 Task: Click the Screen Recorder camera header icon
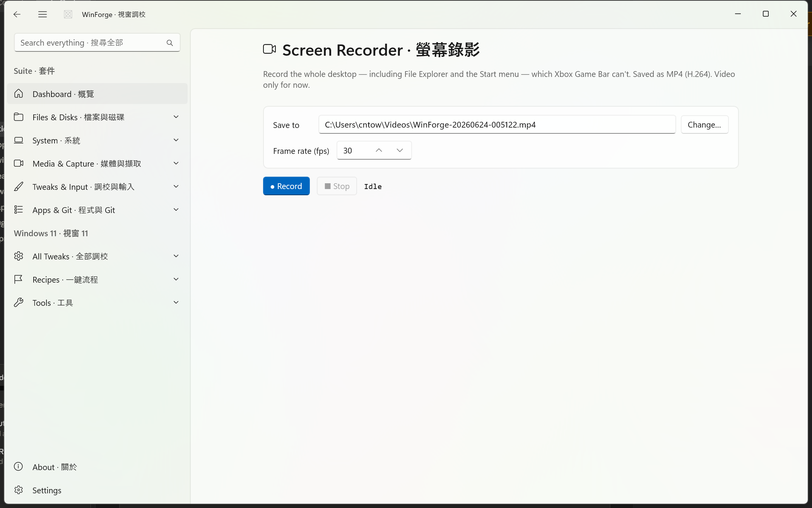pyautogui.click(x=270, y=49)
